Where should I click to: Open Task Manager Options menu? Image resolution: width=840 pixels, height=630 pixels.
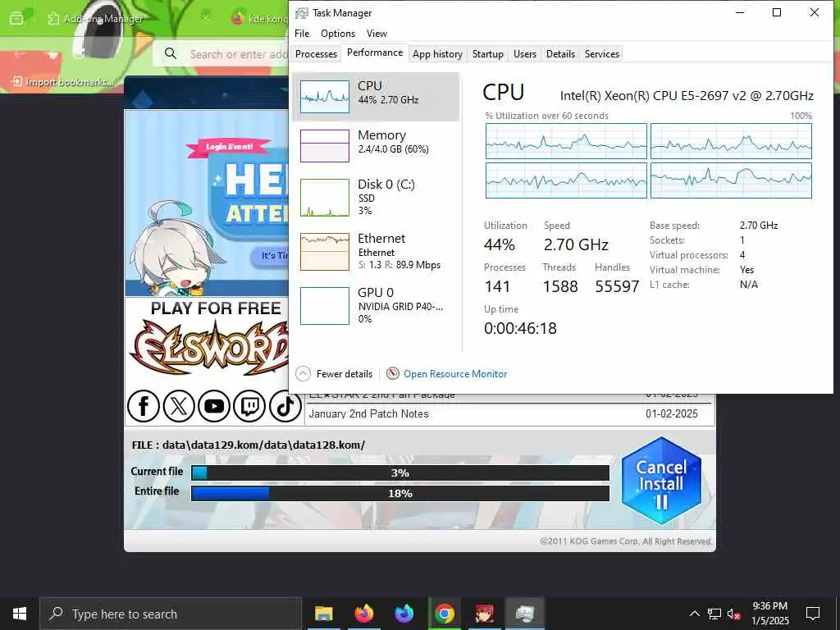point(338,33)
